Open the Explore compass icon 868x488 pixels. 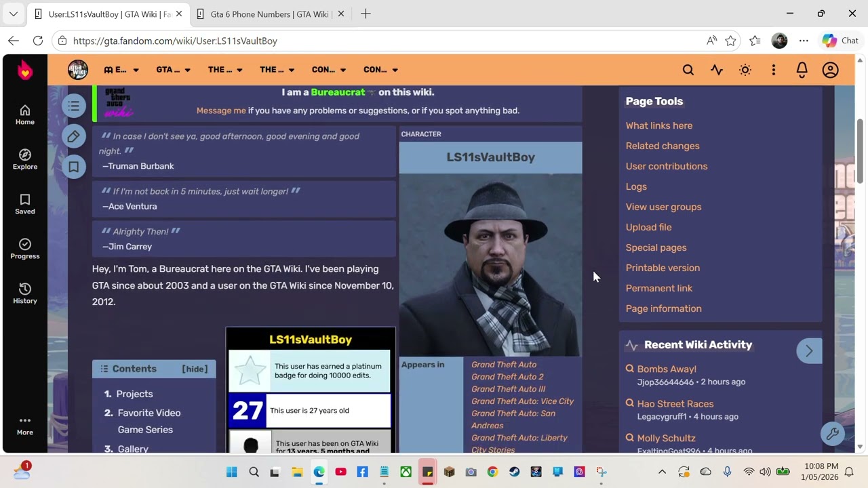(25, 160)
